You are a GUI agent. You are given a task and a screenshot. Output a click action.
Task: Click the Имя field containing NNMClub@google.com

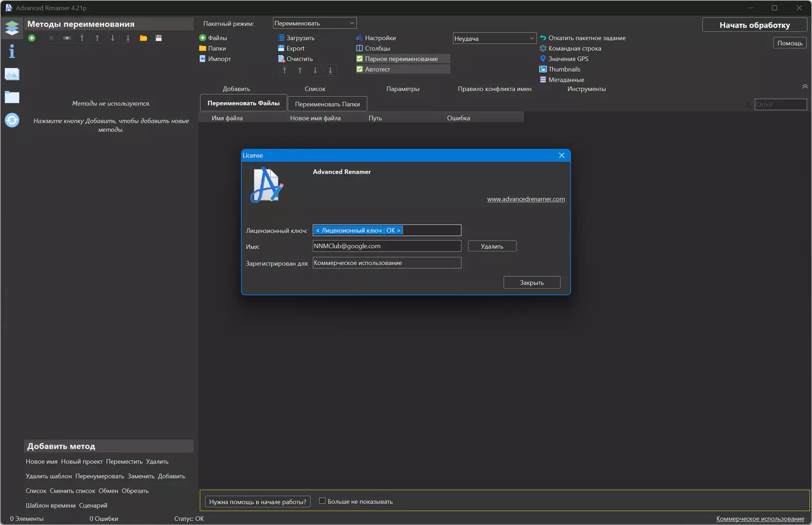coord(387,246)
